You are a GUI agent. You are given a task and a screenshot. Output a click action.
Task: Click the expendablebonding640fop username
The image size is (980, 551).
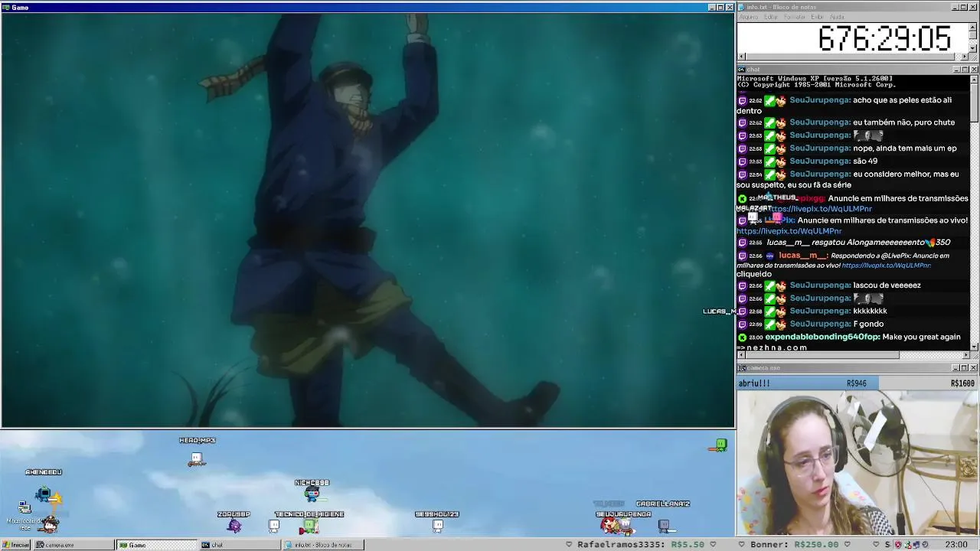(822, 337)
